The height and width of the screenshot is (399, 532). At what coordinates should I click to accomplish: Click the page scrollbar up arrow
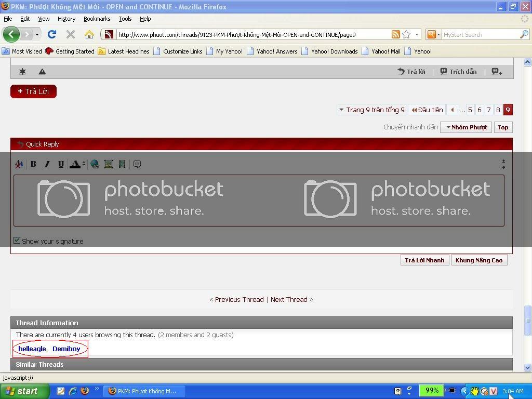528,62
